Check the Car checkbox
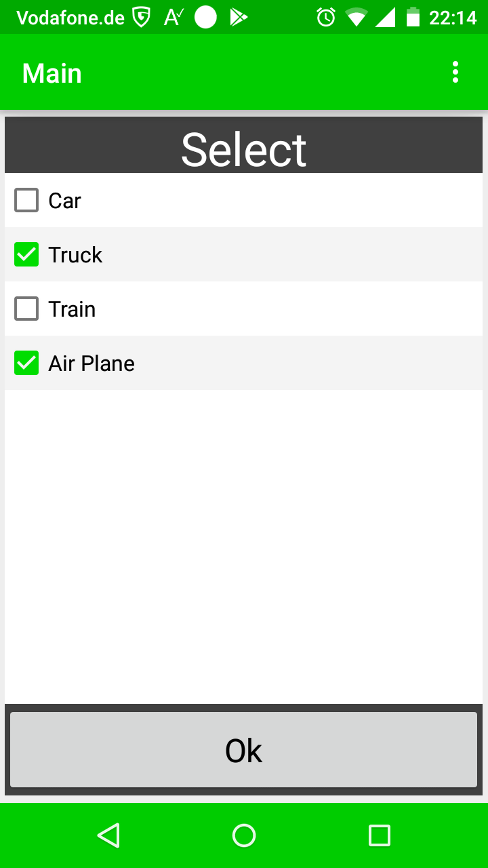Viewport: 488px width, 868px height. pos(26,201)
